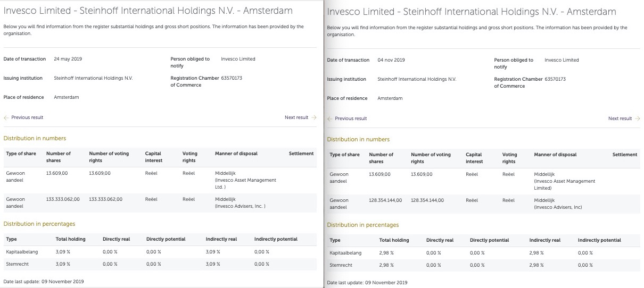The width and height of the screenshot is (644, 288).
Task: Click "Distribution in percentages" heading on 04 nov page
Action: tap(362, 225)
